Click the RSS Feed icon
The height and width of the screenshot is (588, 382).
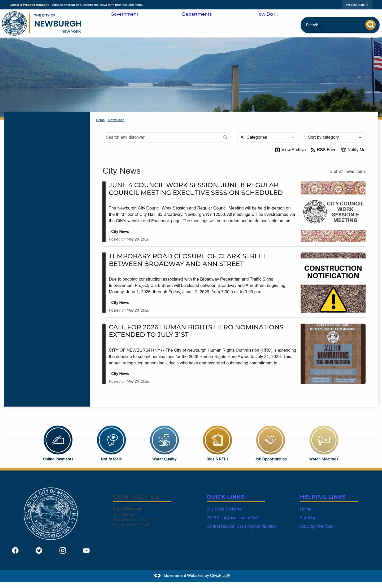[x=313, y=150]
